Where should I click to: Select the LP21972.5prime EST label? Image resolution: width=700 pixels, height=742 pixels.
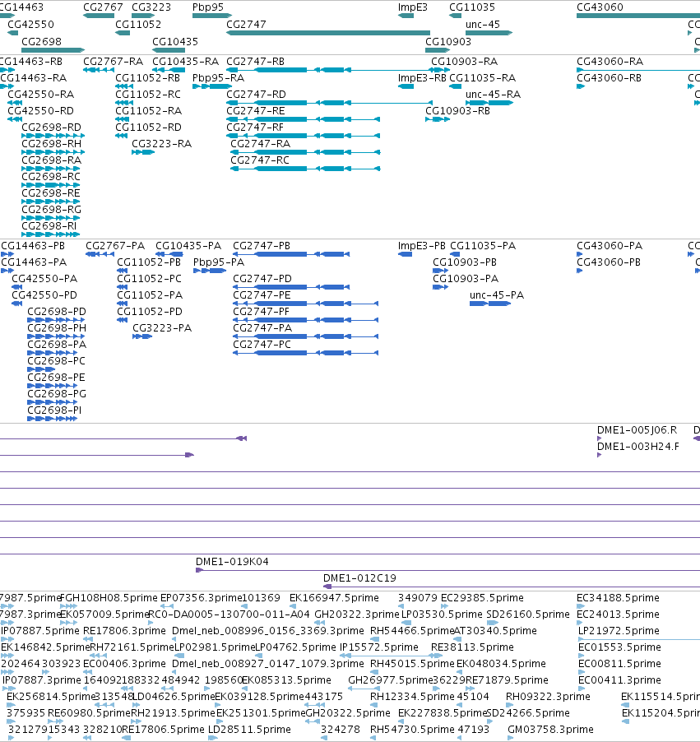(x=619, y=631)
